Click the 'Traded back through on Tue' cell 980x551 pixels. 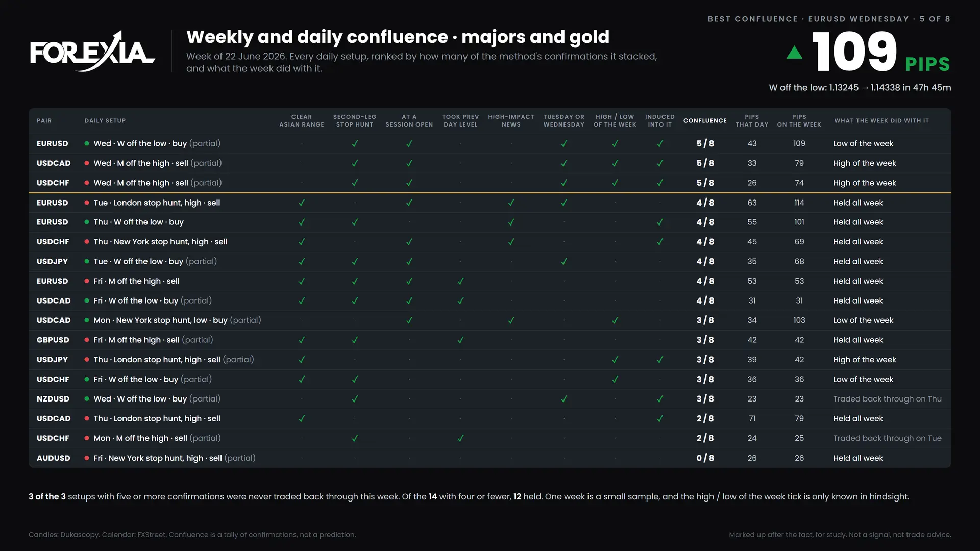point(887,438)
